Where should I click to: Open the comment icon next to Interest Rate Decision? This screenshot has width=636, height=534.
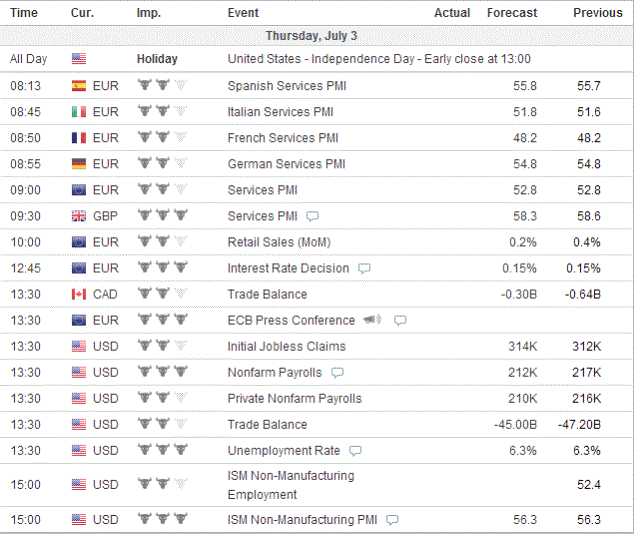tap(364, 268)
